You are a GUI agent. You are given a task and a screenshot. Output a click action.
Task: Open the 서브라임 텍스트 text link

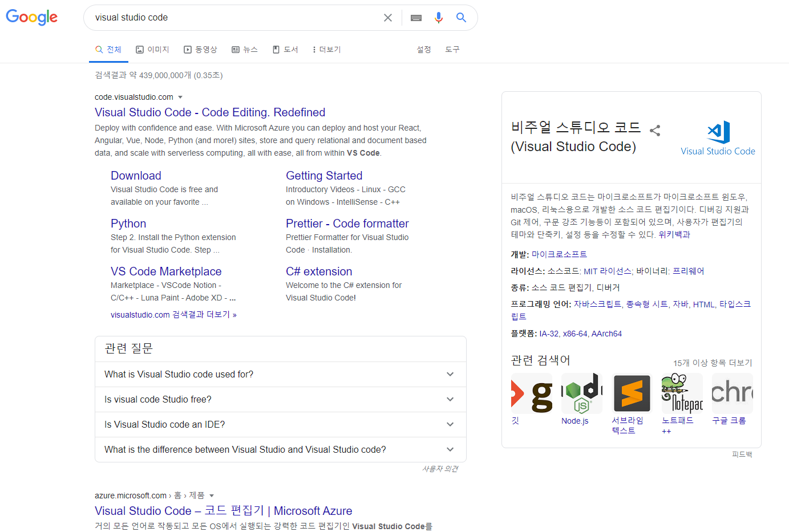[628, 425]
